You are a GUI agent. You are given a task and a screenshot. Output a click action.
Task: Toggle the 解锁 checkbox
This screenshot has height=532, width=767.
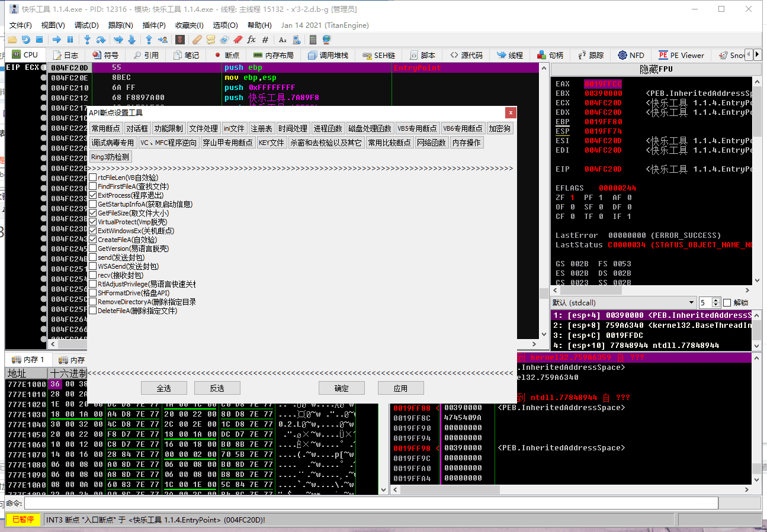728,303
